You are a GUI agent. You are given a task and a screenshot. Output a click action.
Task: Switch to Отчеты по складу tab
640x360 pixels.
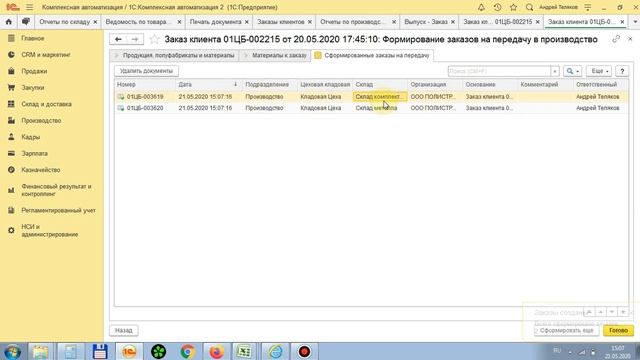(x=64, y=22)
